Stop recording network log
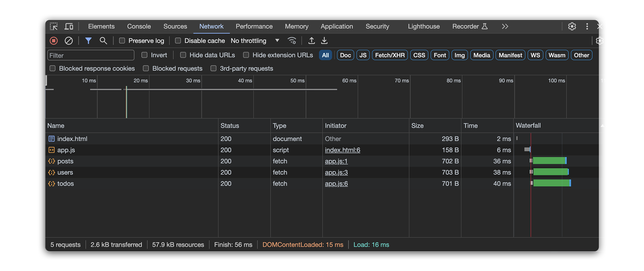 click(54, 41)
